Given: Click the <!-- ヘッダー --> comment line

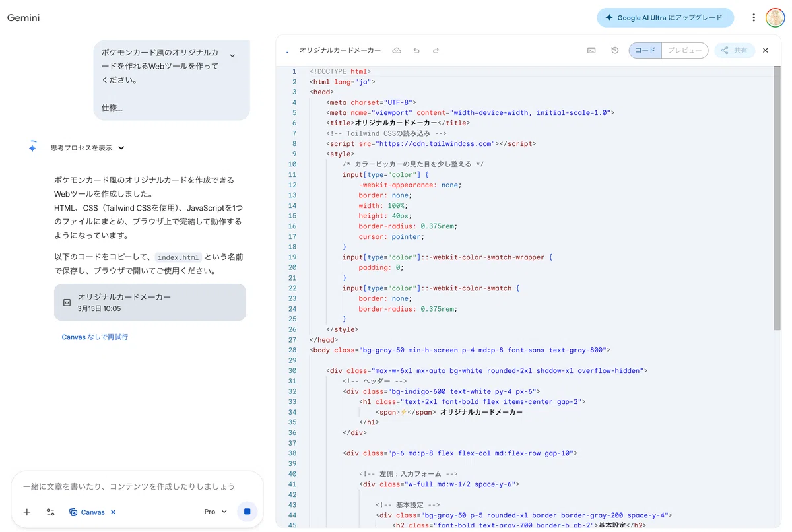Looking at the screenshot, I should (x=375, y=381).
